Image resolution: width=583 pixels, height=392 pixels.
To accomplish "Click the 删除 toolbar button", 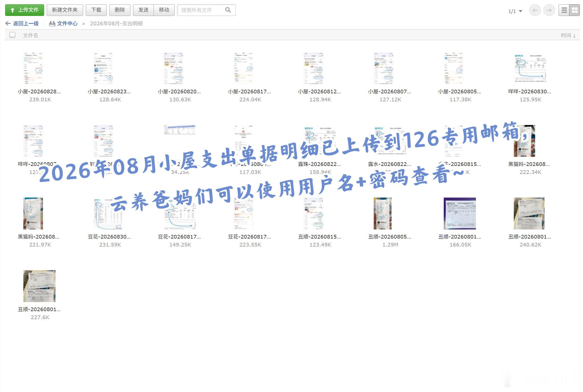I will click(120, 10).
